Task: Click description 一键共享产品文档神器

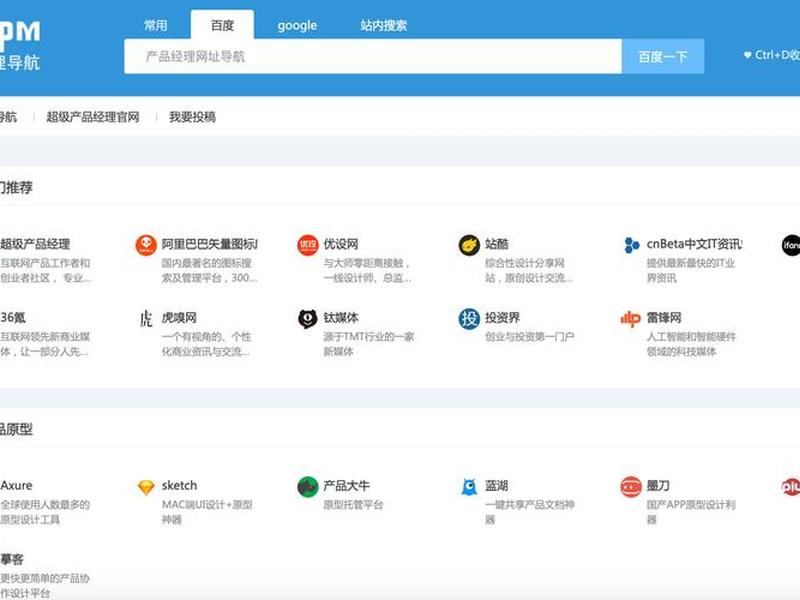Action: pyautogui.click(x=530, y=512)
